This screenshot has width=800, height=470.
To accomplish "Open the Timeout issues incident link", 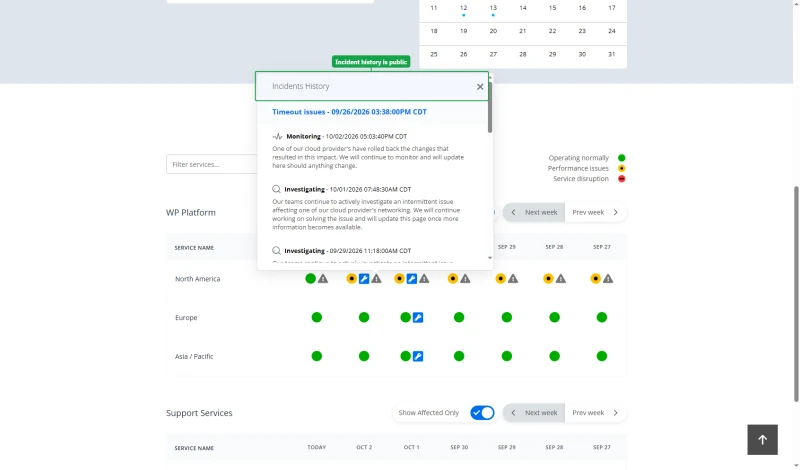I will [x=349, y=112].
